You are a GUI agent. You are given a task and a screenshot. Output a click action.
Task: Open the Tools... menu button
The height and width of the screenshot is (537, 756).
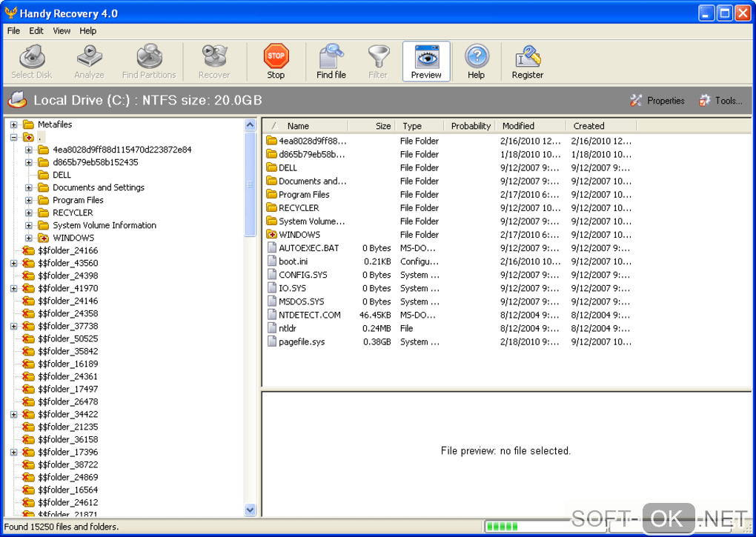(x=721, y=101)
